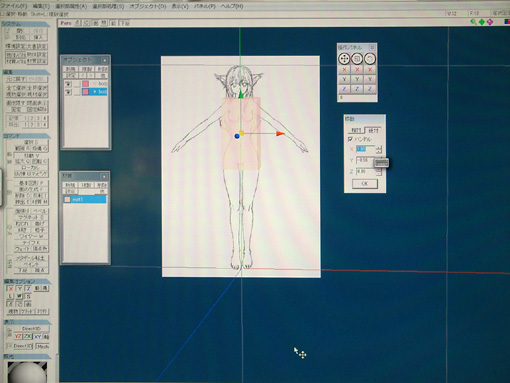
Task: Select the scale icon in the operation panel
Action: [x=357, y=59]
